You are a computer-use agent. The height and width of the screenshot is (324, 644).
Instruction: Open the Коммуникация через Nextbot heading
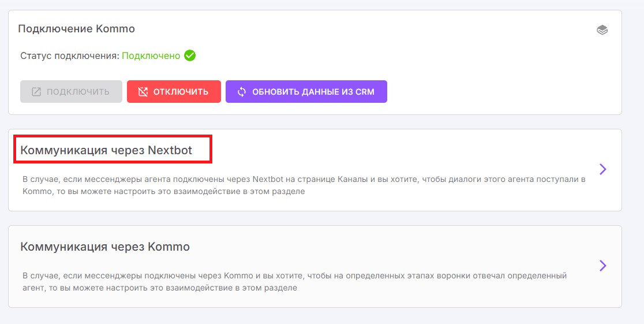[106, 151]
